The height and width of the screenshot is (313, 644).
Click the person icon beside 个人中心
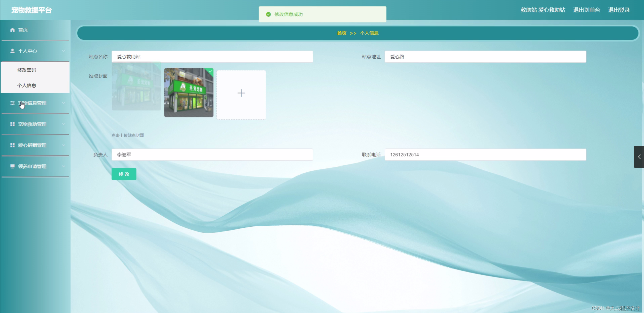click(x=12, y=51)
